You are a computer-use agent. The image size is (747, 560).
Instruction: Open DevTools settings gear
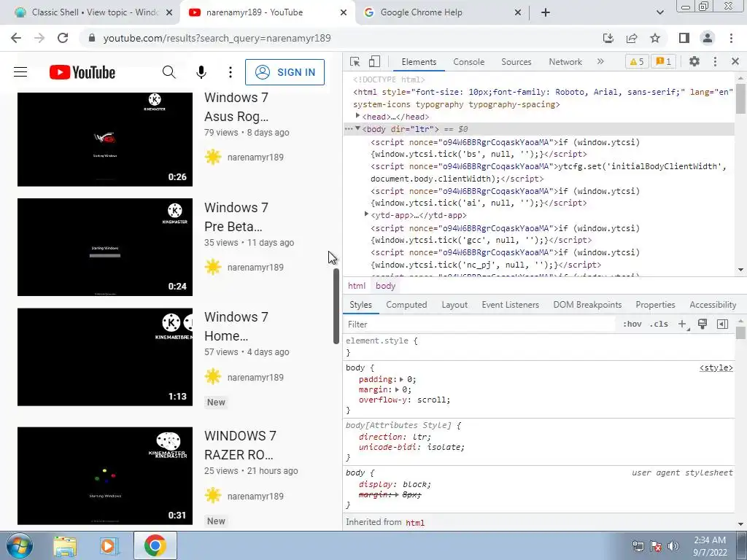click(694, 61)
